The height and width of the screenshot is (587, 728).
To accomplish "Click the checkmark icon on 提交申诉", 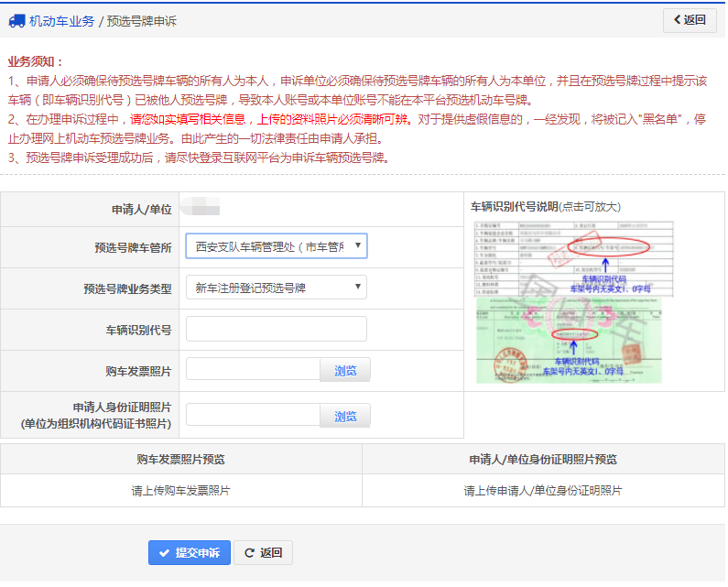I will [164, 553].
